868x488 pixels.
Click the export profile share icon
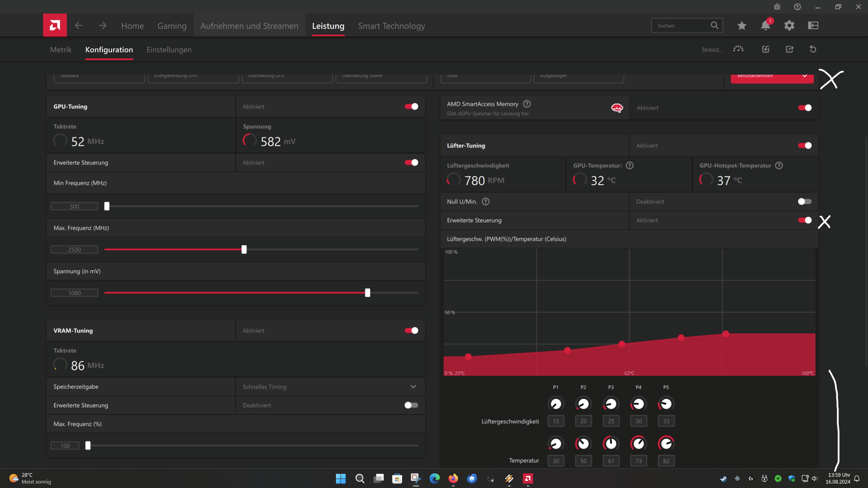point(790,49)
